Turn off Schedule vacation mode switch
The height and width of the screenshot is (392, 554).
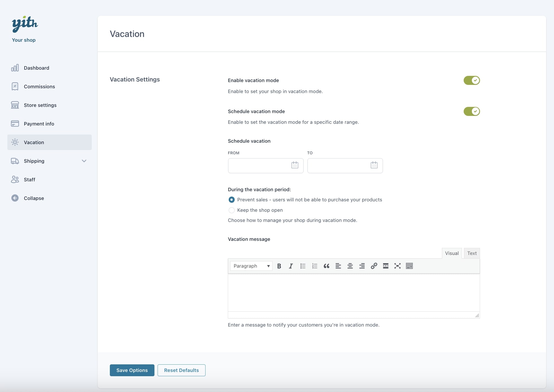pyautogui.click(x=472, y=111)
